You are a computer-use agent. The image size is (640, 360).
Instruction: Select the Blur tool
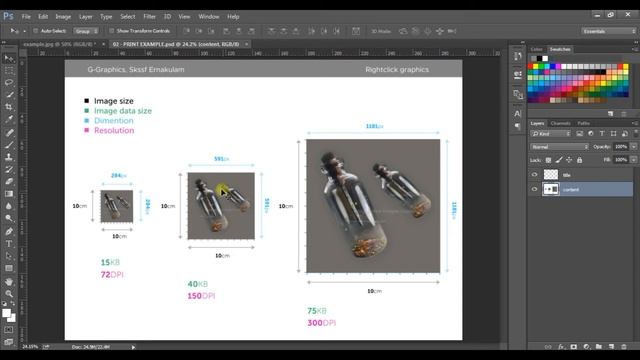pyautogui.click(x=9, y=206)
